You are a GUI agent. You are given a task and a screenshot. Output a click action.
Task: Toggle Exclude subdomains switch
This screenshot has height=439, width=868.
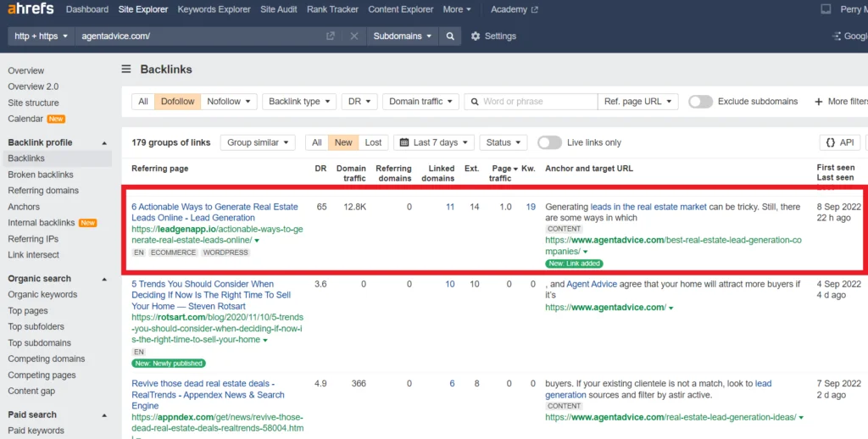click(x=700, y=102)
